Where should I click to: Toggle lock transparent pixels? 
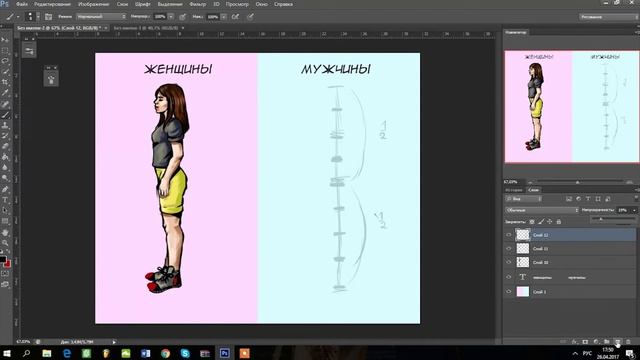coord(532,222)
